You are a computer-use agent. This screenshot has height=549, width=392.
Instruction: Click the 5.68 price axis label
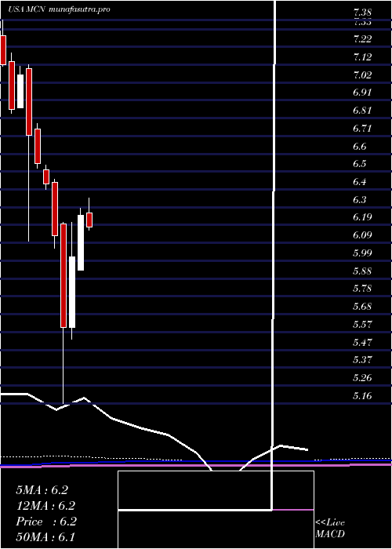coord(362,307)
